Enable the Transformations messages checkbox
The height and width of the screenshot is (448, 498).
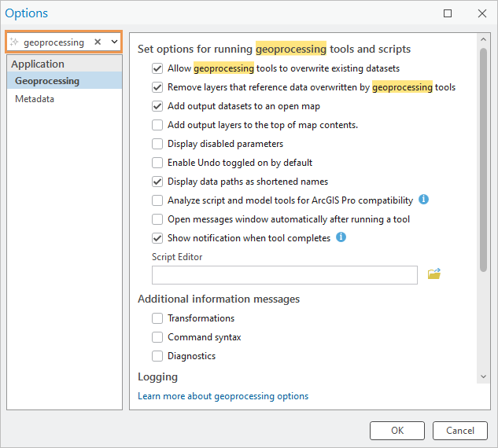157,318
